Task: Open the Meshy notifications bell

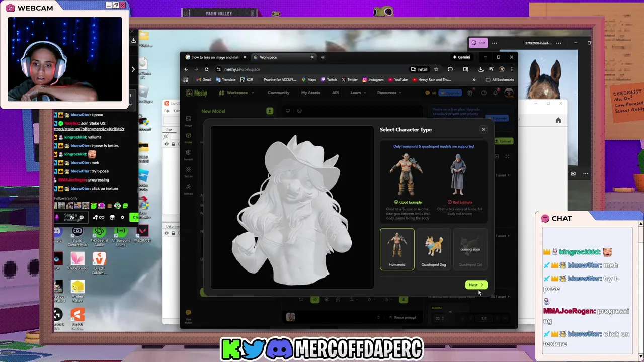Action: point(496,93)
